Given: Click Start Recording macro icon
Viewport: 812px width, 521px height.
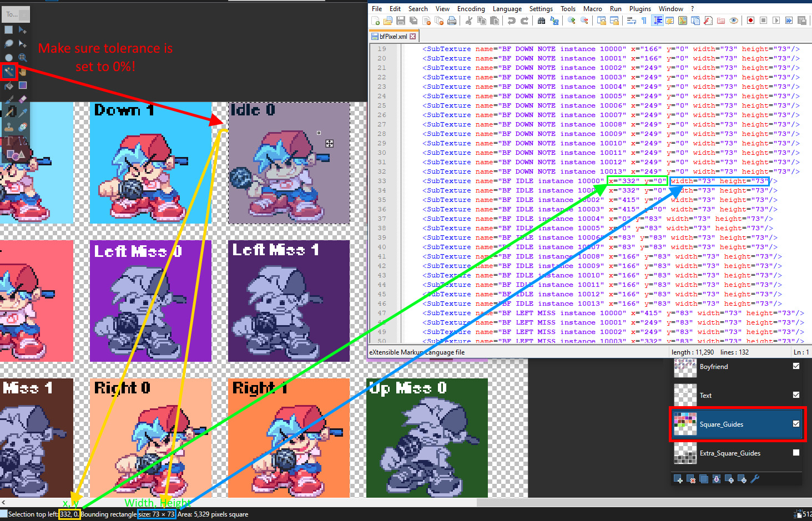Looking at the screenshot, I should point(750,21).
